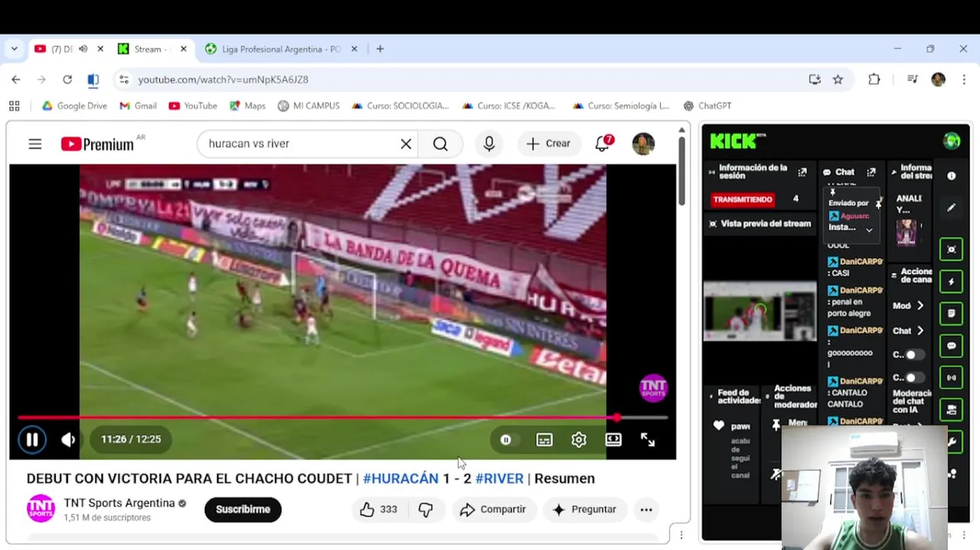Screen dimensions: 980x550
Task: Click the TRANSMITIENDO live badge
Action: click(742, 199)
